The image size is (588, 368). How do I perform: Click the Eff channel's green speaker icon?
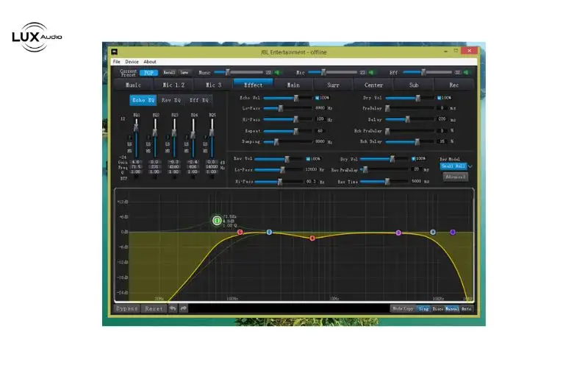(x=465, y=72)
